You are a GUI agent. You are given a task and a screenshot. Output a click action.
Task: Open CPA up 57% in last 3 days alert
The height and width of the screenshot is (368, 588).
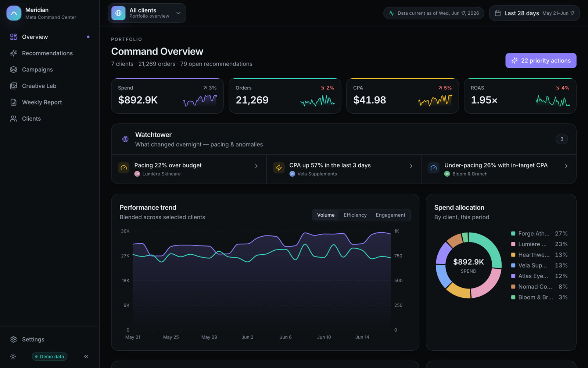click(x=344, y=169)
